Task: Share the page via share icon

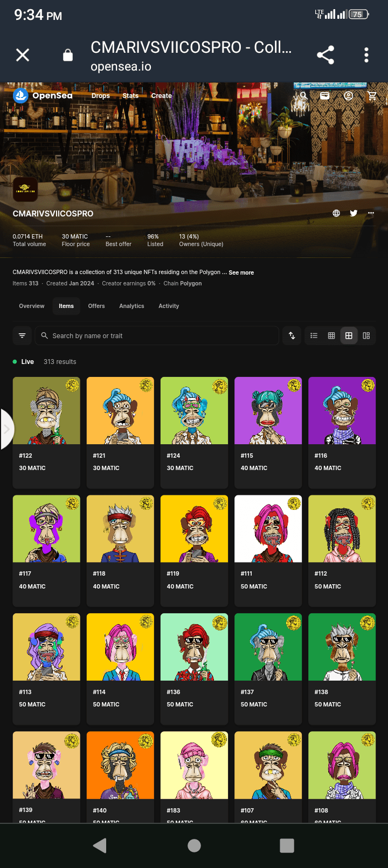Action: pos(325,55)
